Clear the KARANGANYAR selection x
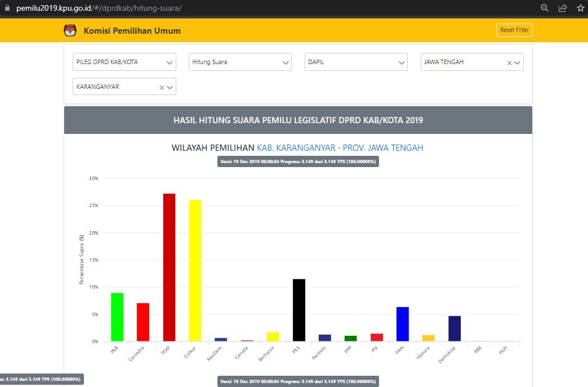The width and height of the screenshot is (588, 387). [x=162, y=88]
